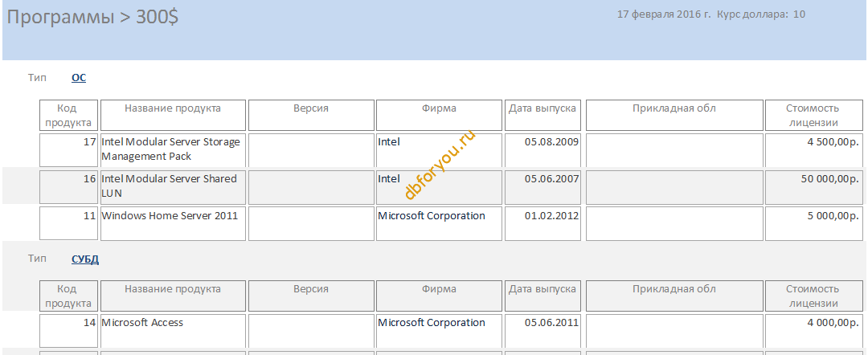
Task: Click "Фирма" header in СУБД table
Action: point(439,296)
